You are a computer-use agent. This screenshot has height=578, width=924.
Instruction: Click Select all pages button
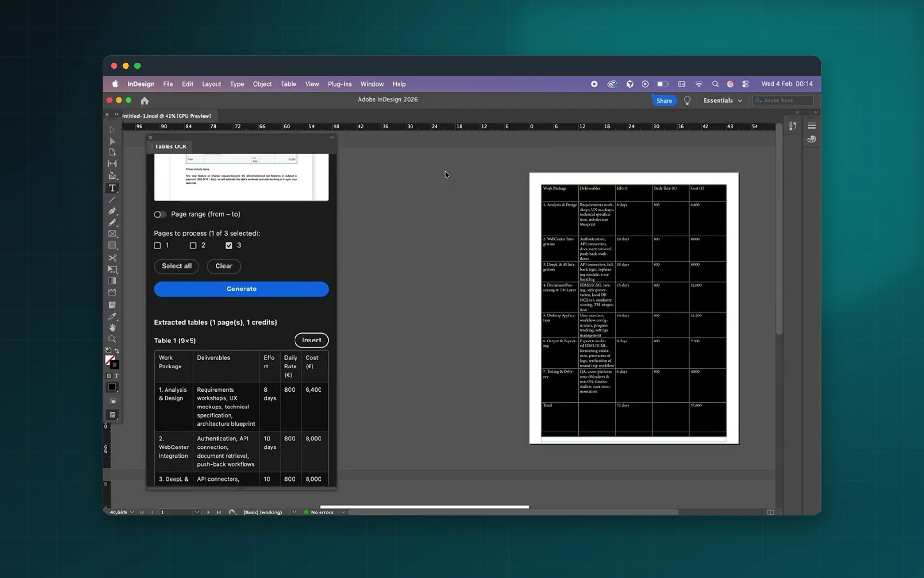pyautogui.click(x=177, y=266)
